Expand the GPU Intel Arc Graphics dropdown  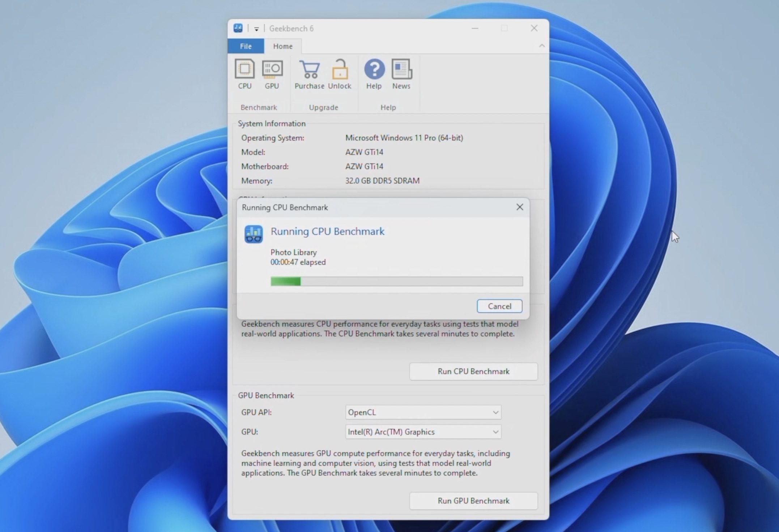[x=495, y=432]
